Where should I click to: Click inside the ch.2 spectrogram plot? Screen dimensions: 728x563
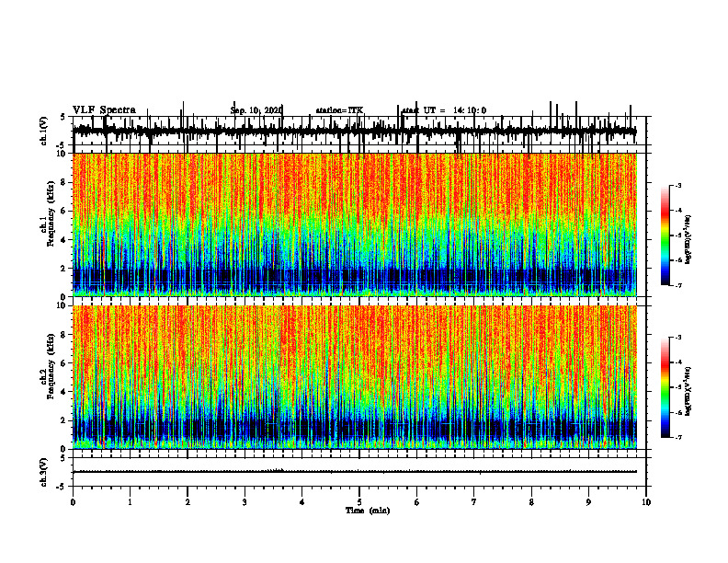coord(354,377)
